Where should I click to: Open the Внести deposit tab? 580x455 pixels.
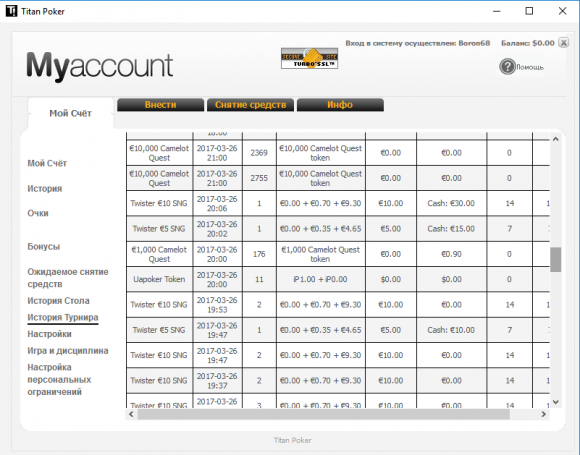coord(161,105)
